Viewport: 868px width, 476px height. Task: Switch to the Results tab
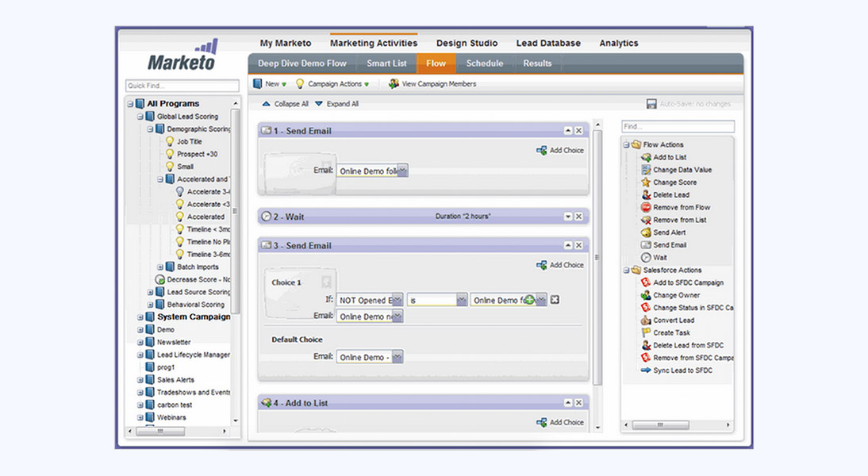pos(537,63)
